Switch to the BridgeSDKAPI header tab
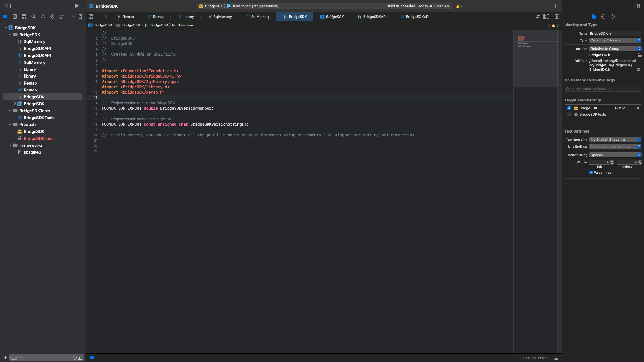644x362 pixels. [372, 17]
